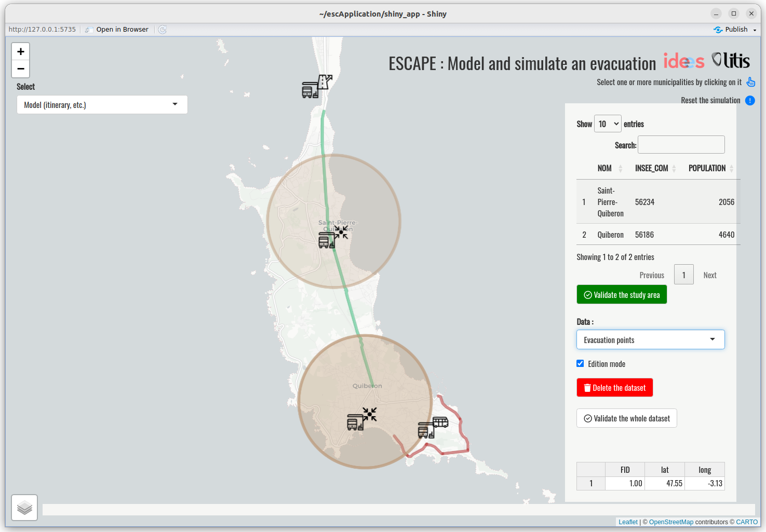Click the road evacuation marker at map top
This screenshot has width=766, height=532.
[317, 86]
